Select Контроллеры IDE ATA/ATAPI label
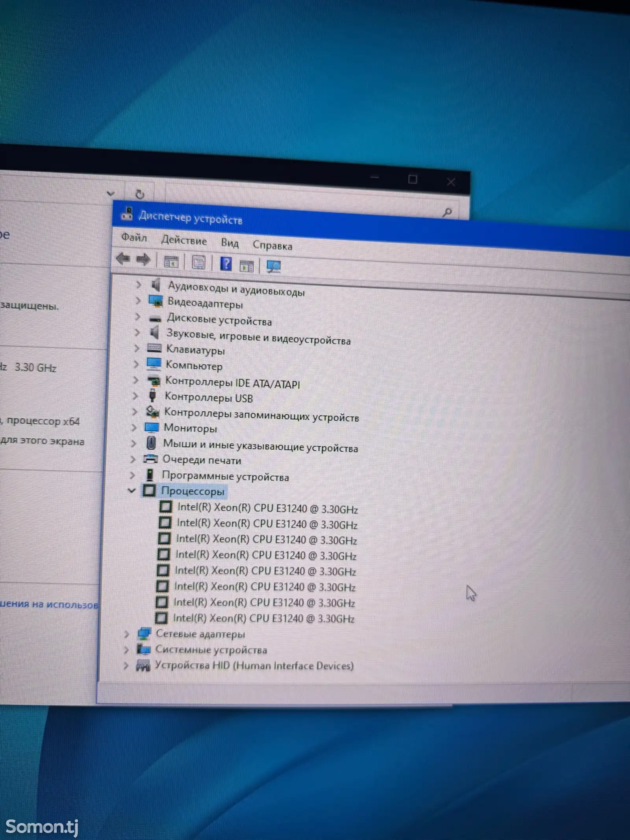The image size is (630, 840). click(x=232, y=382)
